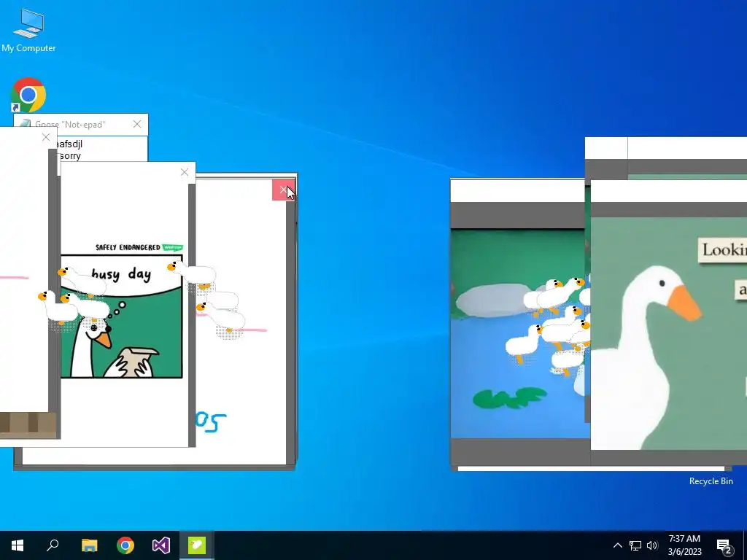Select the Desktop Goose taskbar app
This screenshot has width=747, height=560.
(197, 545)
